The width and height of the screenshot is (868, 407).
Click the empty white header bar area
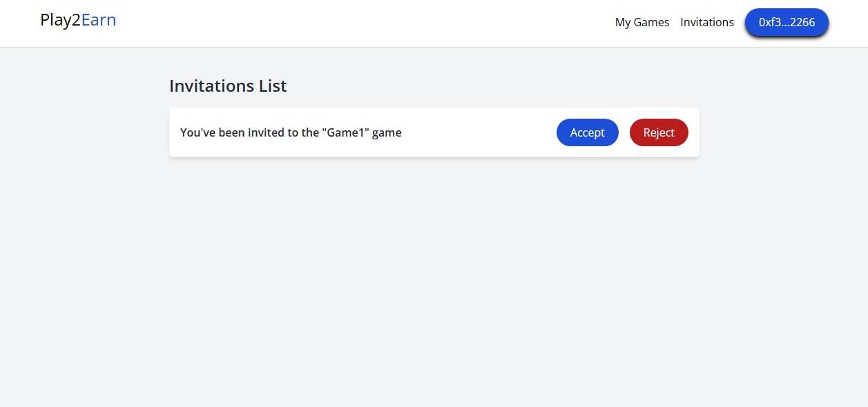(359, 23)
